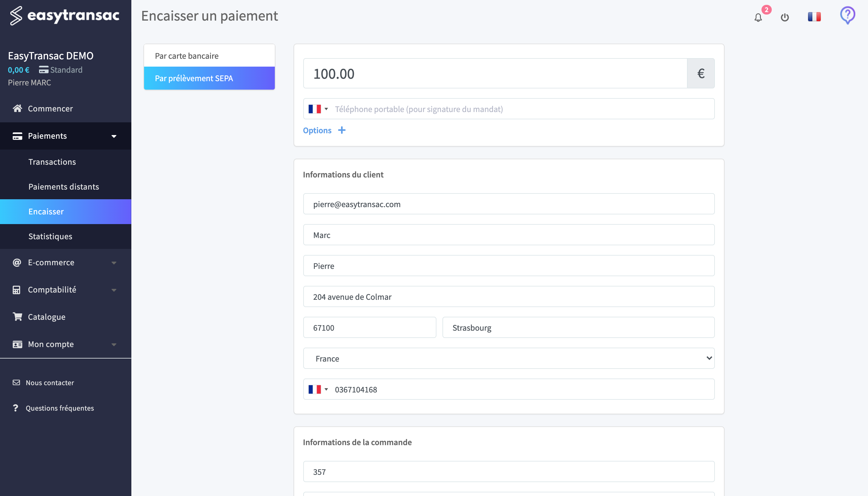Click the 67100 postal code field
868x496 pixels.
369,327
